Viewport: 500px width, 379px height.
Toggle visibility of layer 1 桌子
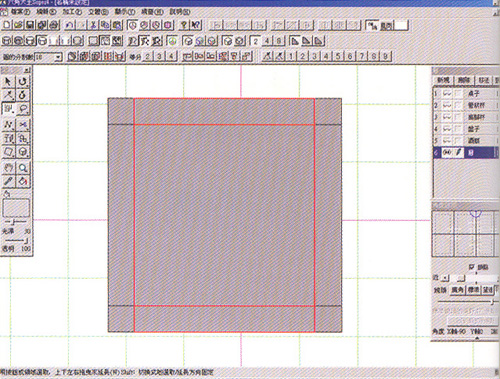tap(447, 94)
